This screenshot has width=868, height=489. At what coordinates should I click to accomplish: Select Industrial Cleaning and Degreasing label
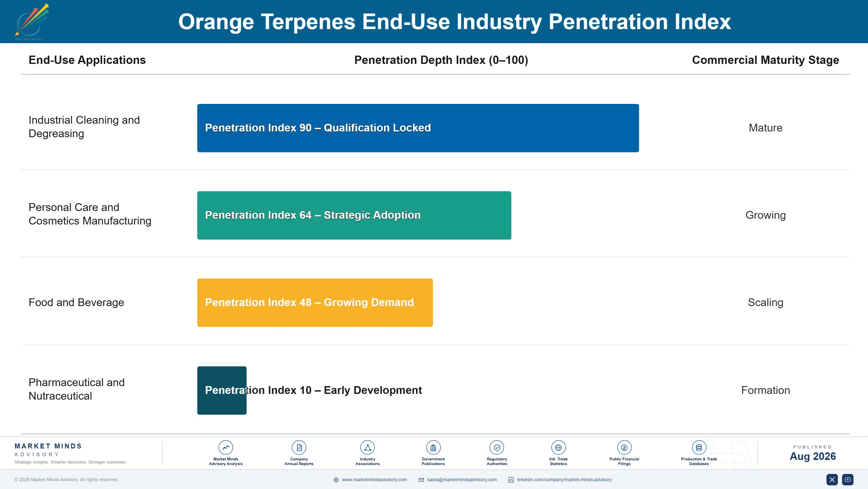pyautogui.click(x=84, y=127)
